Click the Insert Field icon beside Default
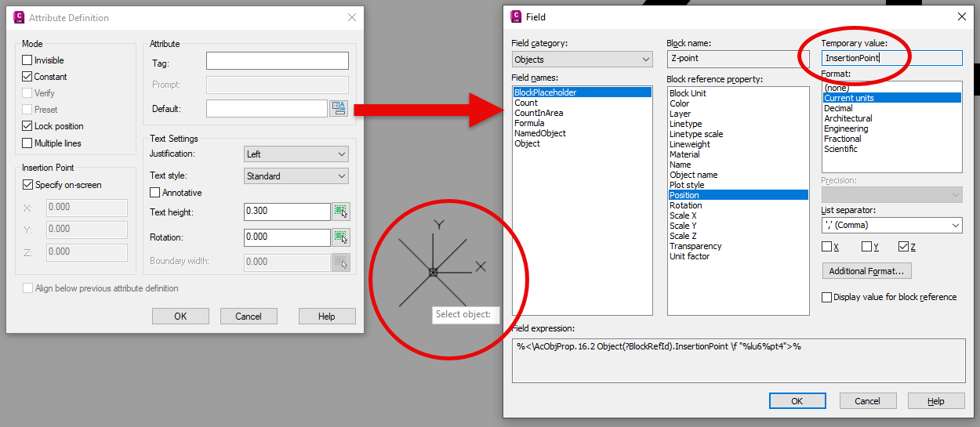This screenshot has height=427, width=980. pos(339,108)
